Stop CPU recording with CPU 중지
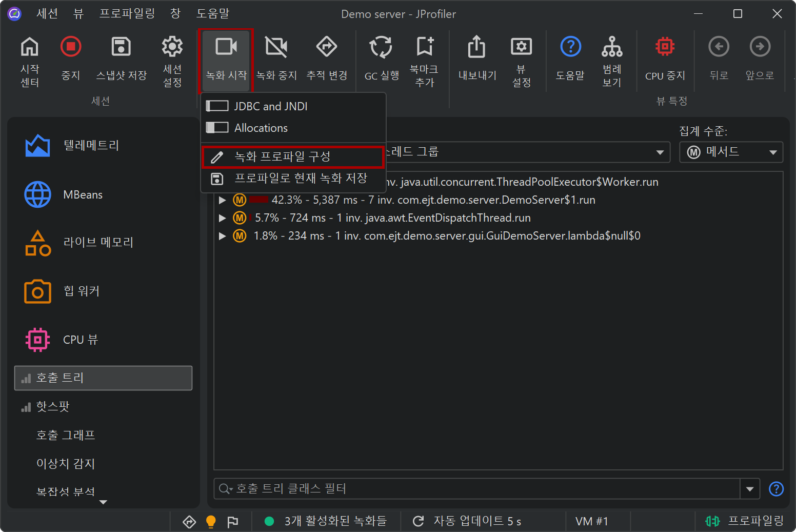The width and height of the screenshot is (796, 532). [x=665, y=47]
